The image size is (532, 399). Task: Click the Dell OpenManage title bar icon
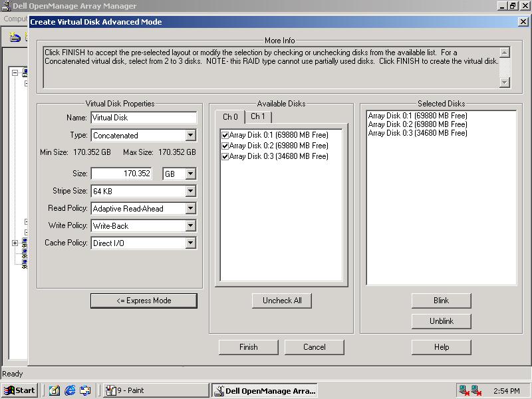(7, 6)
